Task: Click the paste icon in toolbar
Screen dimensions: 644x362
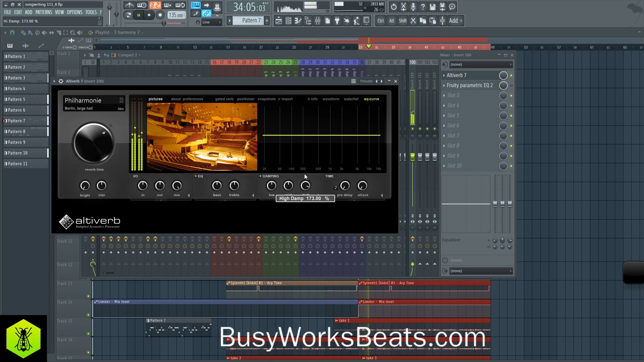Action: click(x=433, y=21)
